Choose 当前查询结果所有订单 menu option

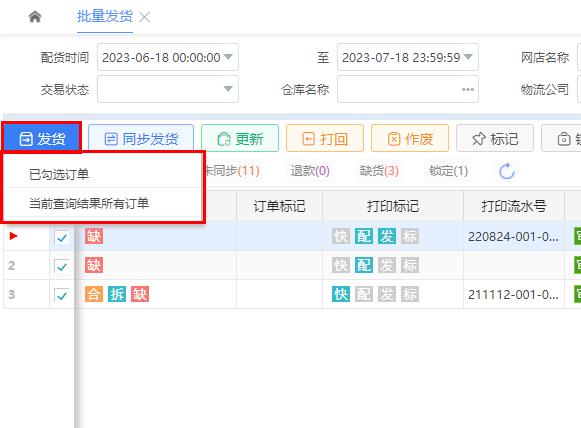[x=89, y=203]
